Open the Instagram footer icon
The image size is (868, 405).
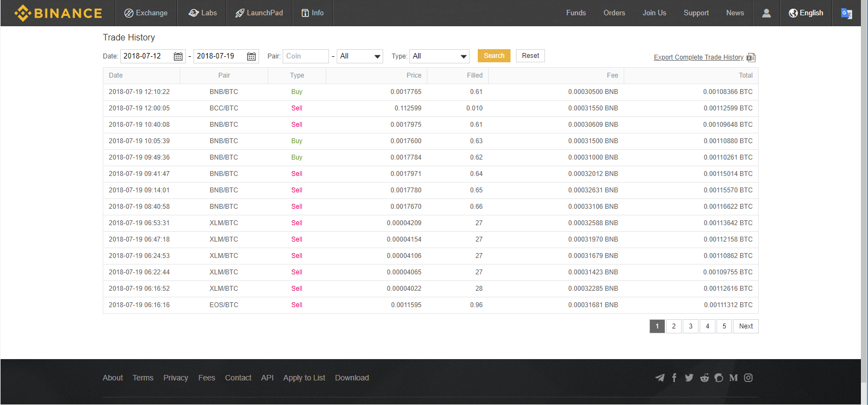pos(748,378)
